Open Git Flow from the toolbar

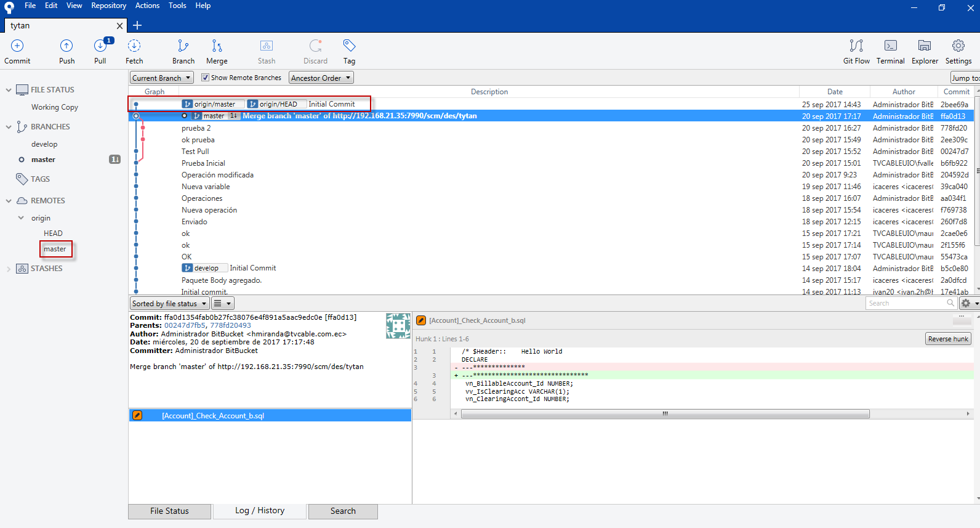point(856,46)
